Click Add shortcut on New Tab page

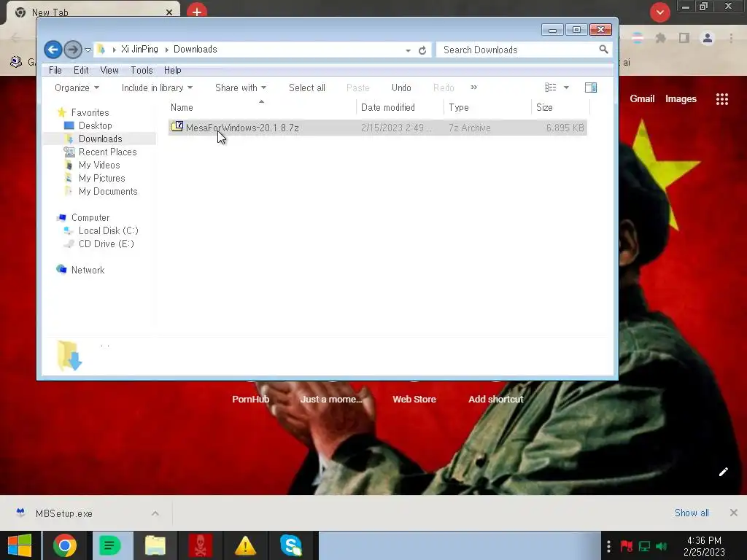click(x=495, y=399)
